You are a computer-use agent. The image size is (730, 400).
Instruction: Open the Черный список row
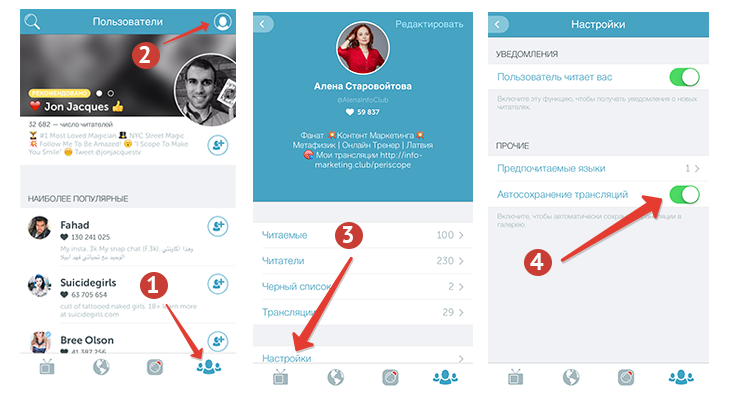pyautogui.click(x=363, y=286)
